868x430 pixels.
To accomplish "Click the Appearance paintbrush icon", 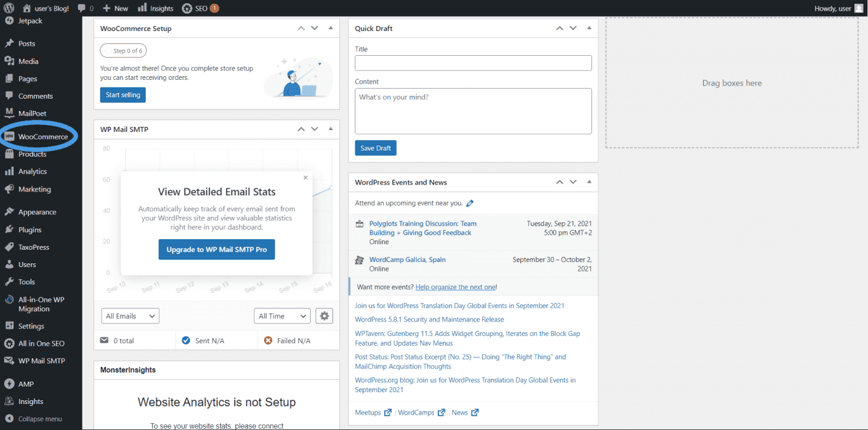I will [x=9, y=212].
